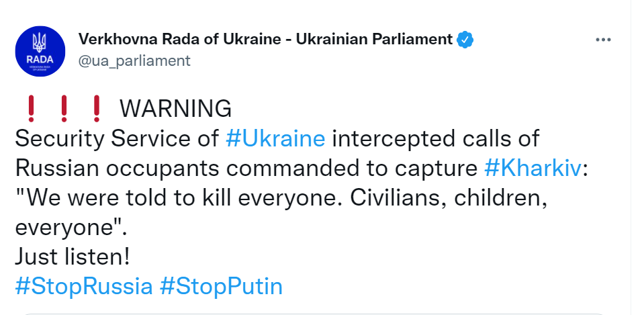Select the #StopPutin hashtag
The height and width of the screenshot is (315, 644).
(x=221, y=287)
